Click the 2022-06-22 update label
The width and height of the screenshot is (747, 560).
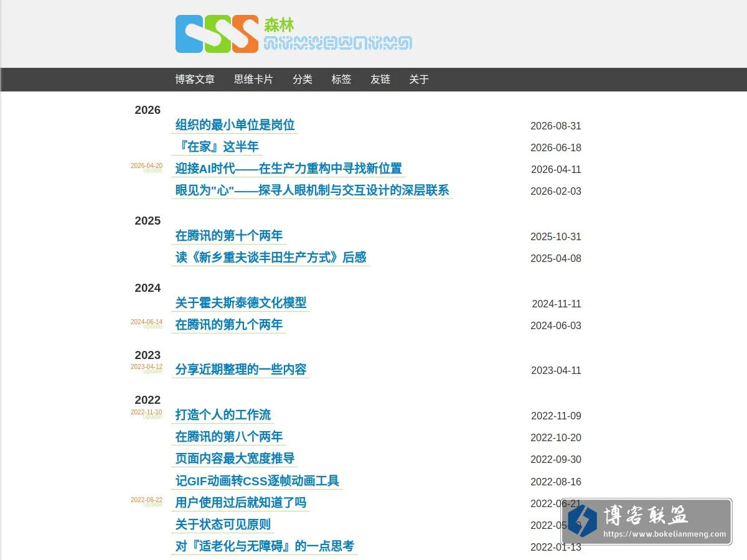(146, 501)
